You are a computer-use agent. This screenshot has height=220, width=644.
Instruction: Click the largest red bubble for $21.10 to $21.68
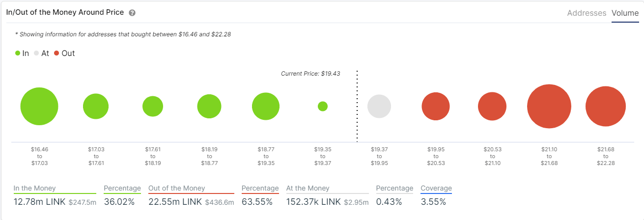[549, 106]
